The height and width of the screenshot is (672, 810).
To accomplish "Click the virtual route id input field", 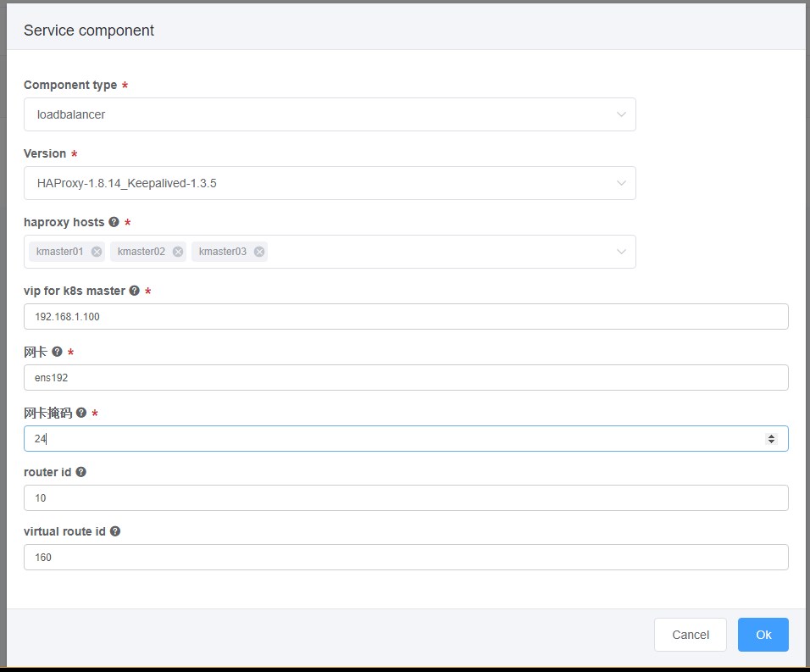I will [406, 558].
